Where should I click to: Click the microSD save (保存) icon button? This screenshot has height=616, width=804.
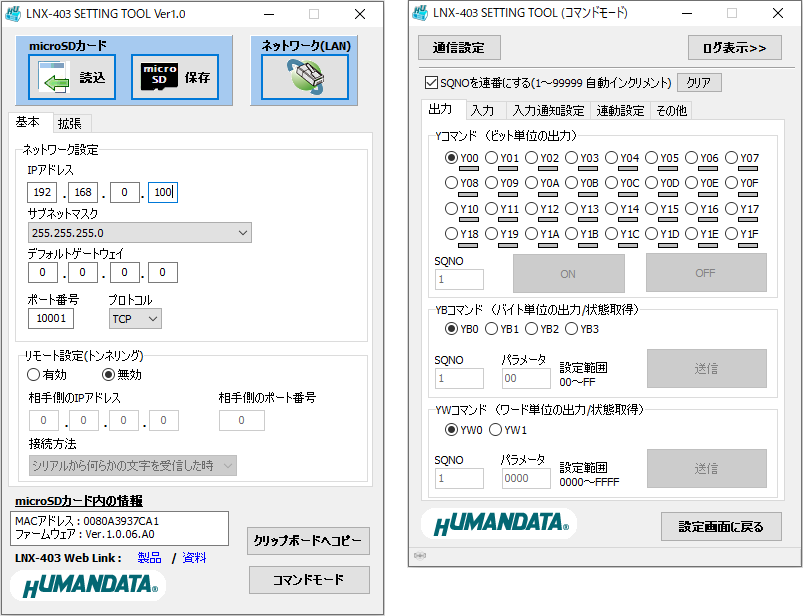[x=175, y=78]
